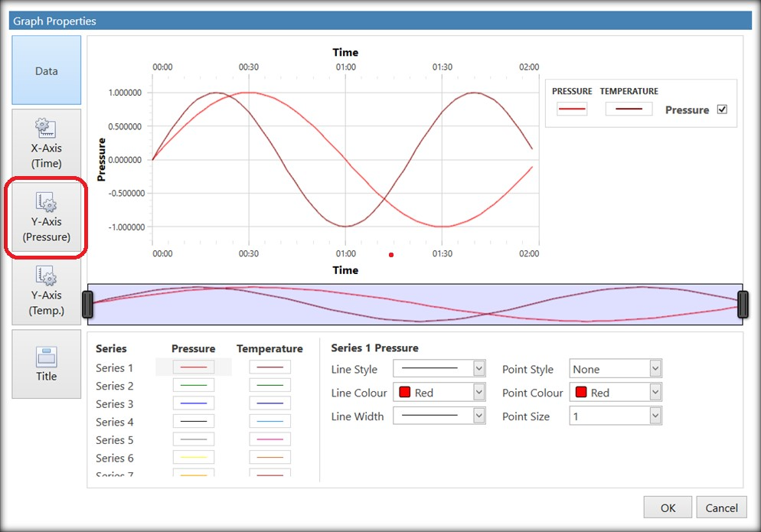Open the X-Axis (Time) tab
The image size is (761, 532).
[46, 143]
